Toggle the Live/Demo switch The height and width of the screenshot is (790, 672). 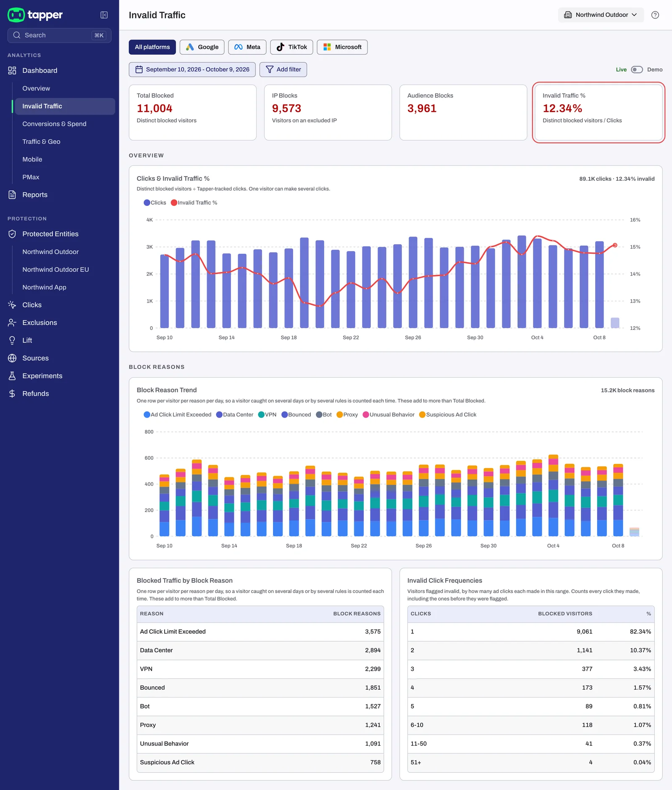(x=637, y=70)
